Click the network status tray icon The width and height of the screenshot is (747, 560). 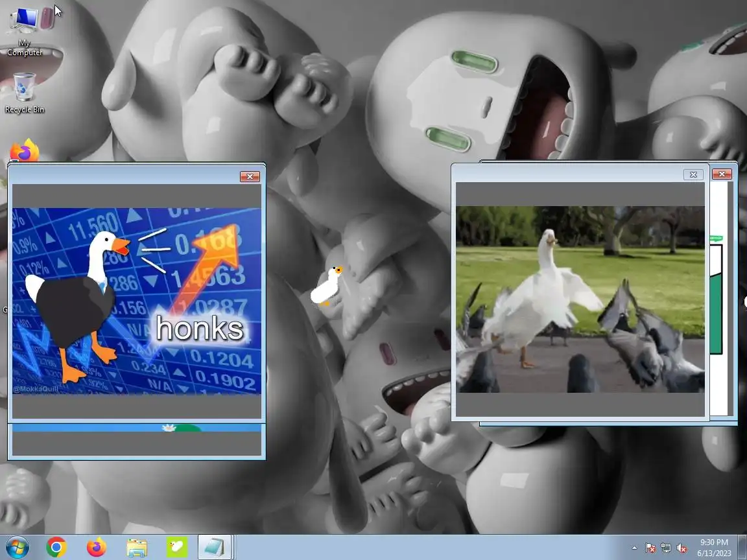point(665,548)
